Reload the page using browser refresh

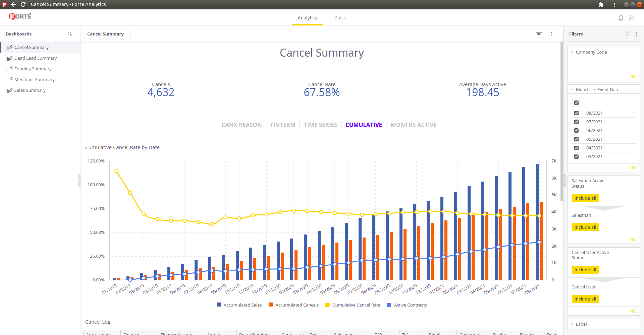pos(23,4)
